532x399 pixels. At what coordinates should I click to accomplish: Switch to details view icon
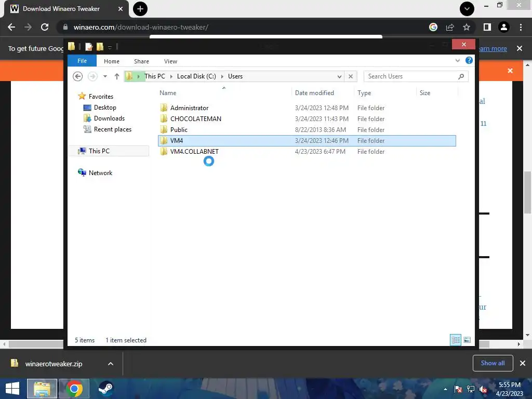click(456, 340)
